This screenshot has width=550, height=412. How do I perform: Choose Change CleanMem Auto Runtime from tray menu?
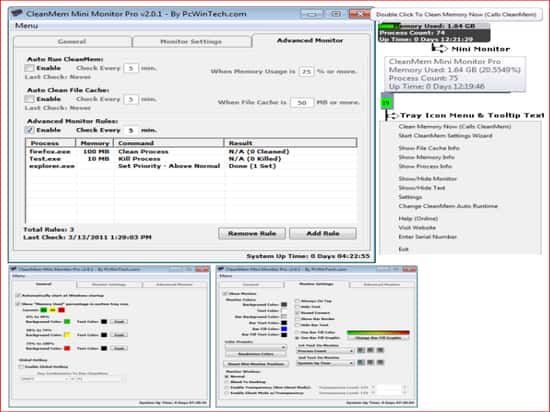click(x=448, y=206)
